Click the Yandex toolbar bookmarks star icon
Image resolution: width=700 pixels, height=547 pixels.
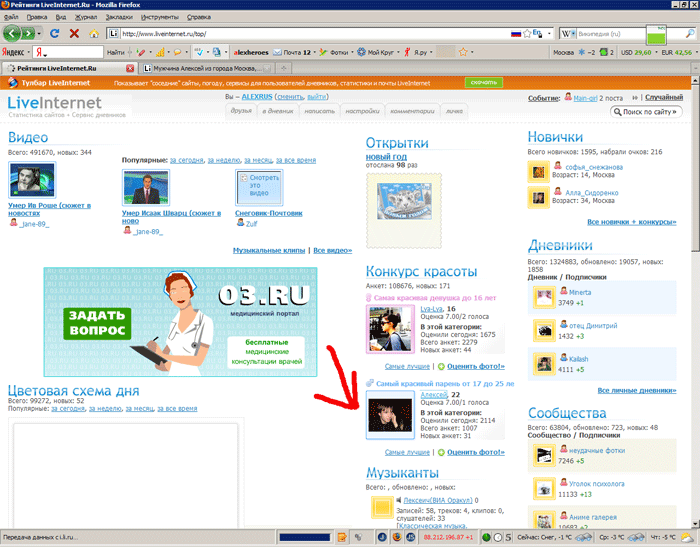pos(463,52)
